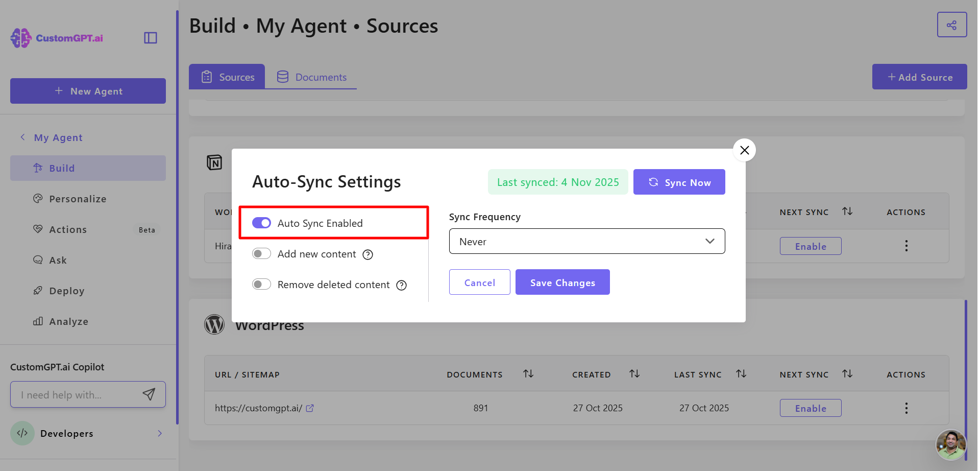Image resolution: width=980 pixels, height=471 pixels.
Task: Click the Add Source button
Action: click(920, 77)
